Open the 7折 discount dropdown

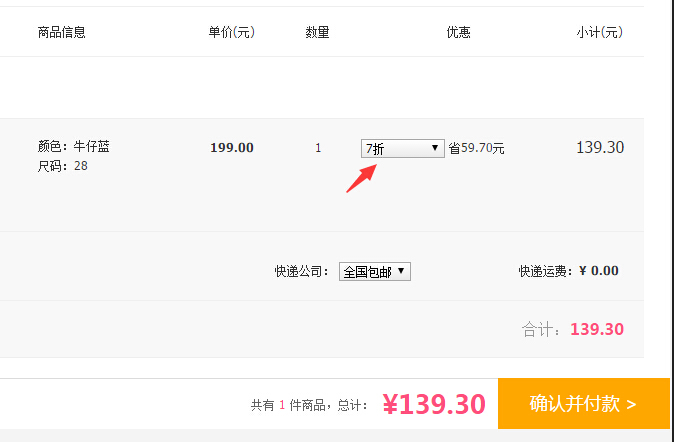click(402, 148)
